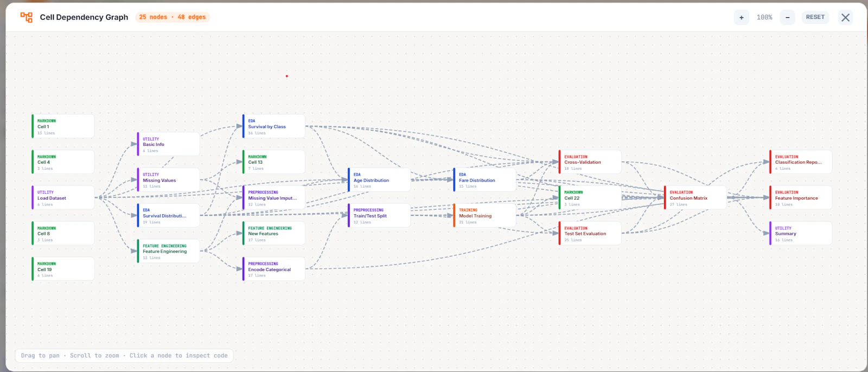Open the Cross-Validation evaluation node
The image size is (868, 372).
coord(590,162)
